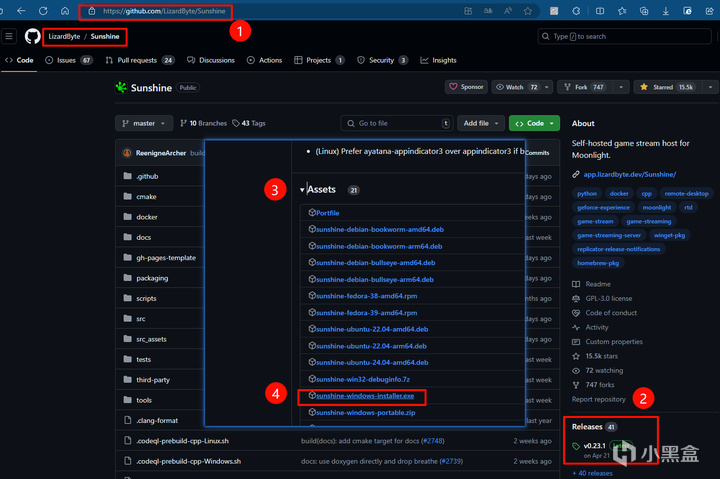Click the browser back arrow
The image size is (720, 479).
21,11
